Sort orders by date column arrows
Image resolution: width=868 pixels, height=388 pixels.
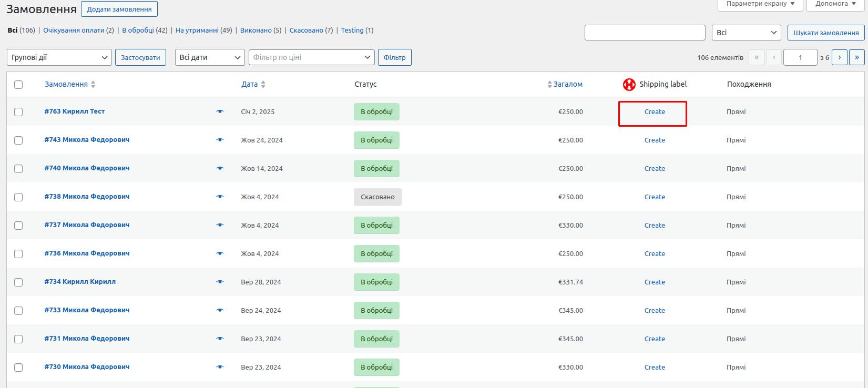pyautogui.click(x=263, y=84)
